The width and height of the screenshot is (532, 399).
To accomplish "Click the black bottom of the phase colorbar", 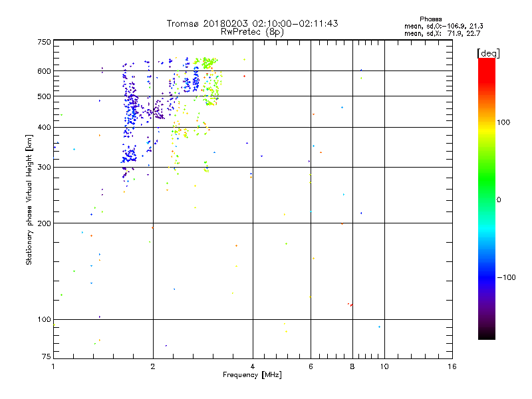I will 487,335.
